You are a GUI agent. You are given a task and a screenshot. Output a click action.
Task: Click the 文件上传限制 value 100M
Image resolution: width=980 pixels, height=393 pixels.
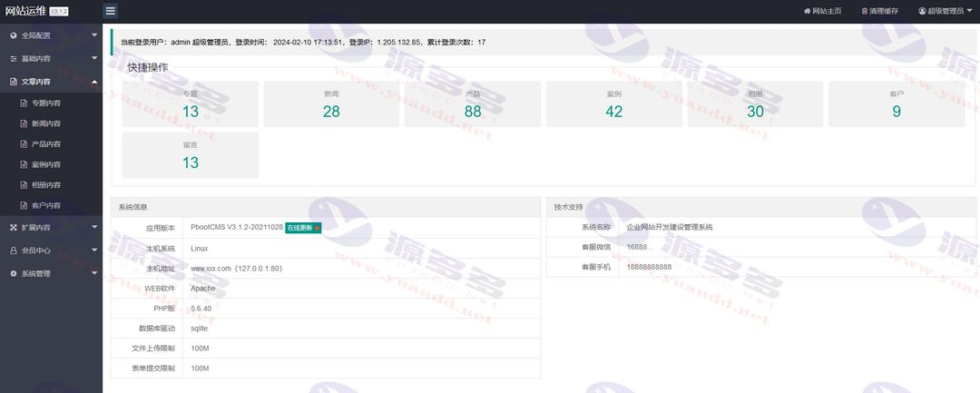(200, 348)
